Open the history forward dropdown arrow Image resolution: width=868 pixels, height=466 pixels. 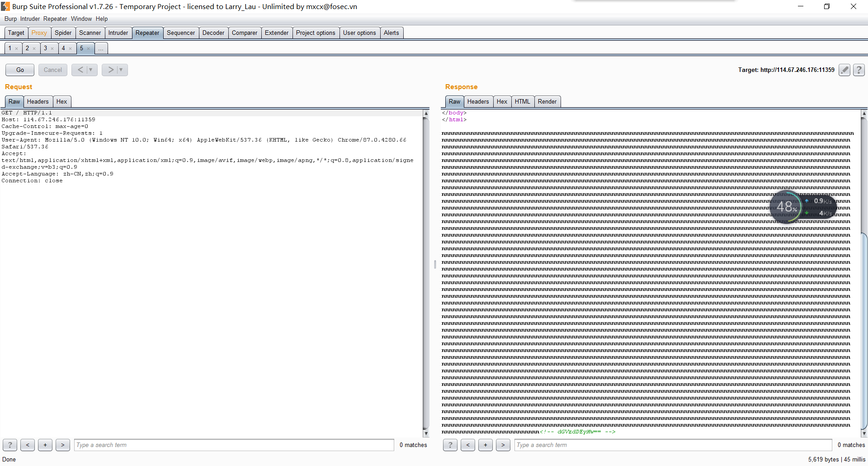pos(121,70)
